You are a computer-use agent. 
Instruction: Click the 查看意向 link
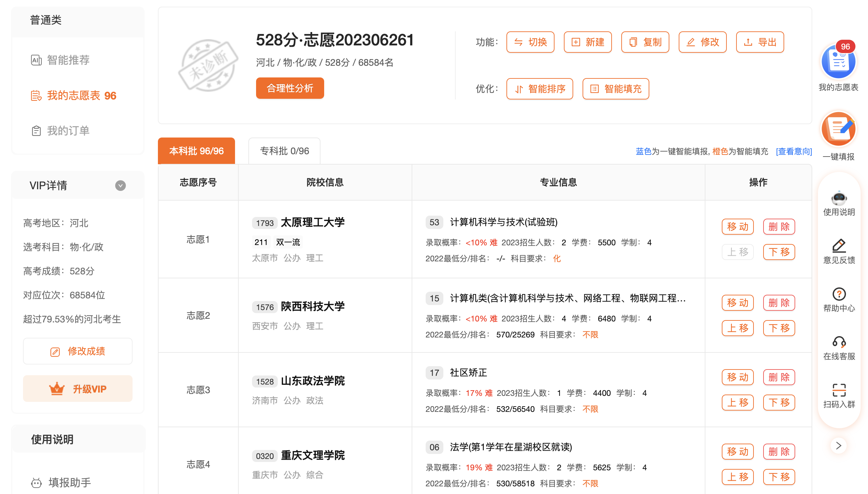793,151
